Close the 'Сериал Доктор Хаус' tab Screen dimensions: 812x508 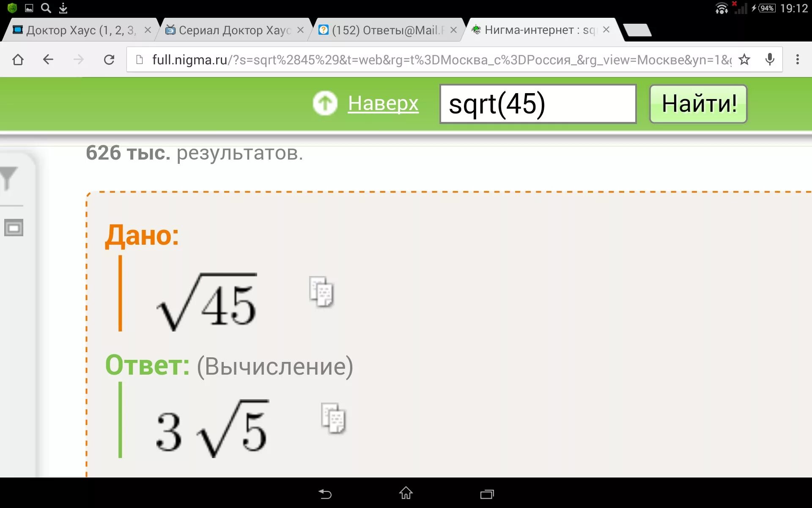[x=300, y=30]
